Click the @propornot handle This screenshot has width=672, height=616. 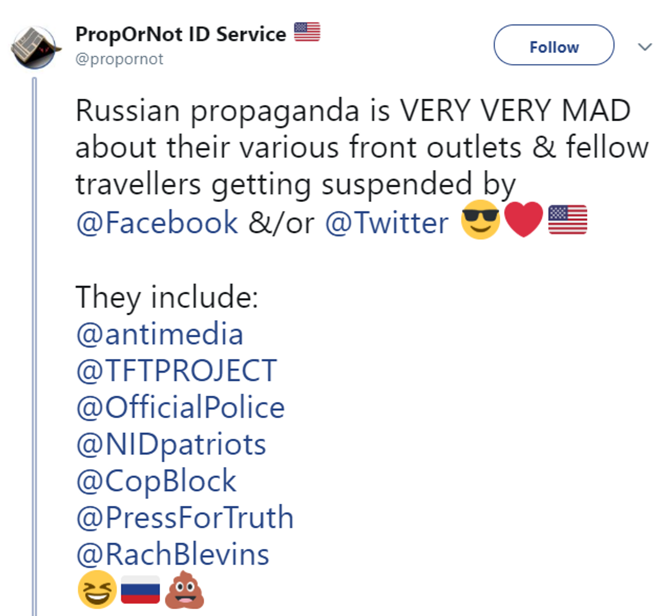119,59
